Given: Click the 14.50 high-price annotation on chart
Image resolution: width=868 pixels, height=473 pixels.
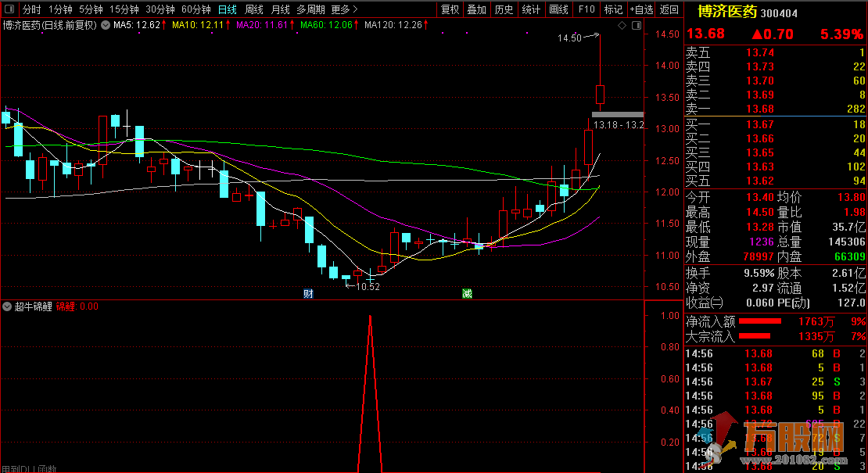Looking at the screenshot, I should 569,38.
